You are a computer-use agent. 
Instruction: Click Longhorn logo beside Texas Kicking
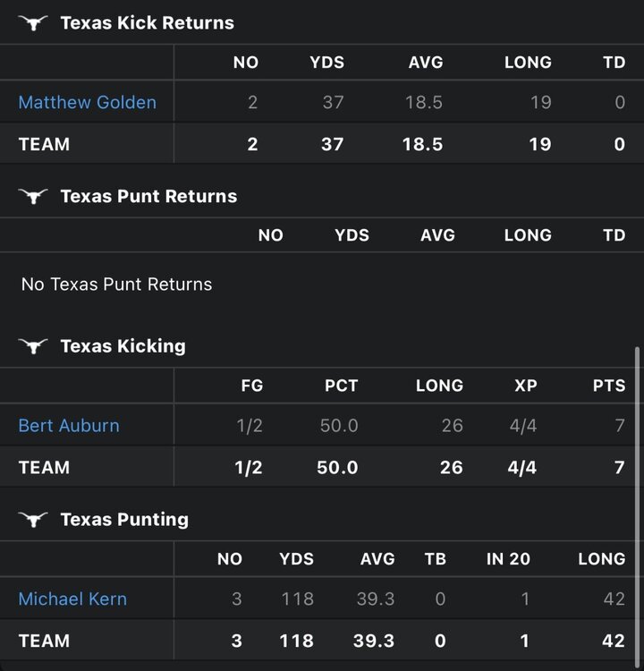33,346
